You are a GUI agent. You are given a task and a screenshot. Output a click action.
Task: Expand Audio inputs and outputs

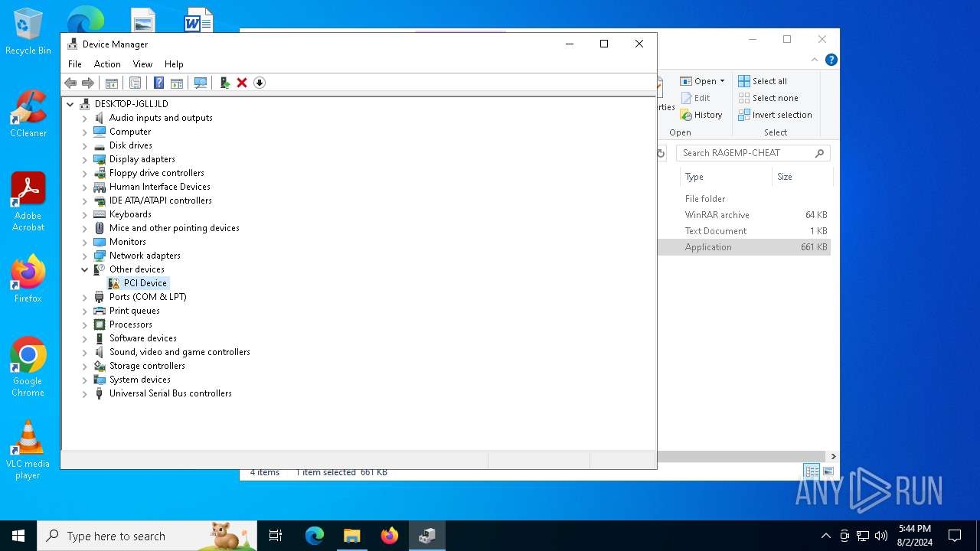[x=85, y=118]
